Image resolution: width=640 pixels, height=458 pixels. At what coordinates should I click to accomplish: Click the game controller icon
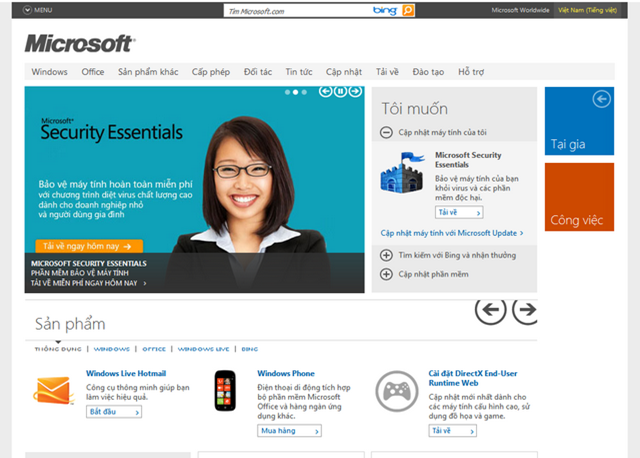(397, 391)
